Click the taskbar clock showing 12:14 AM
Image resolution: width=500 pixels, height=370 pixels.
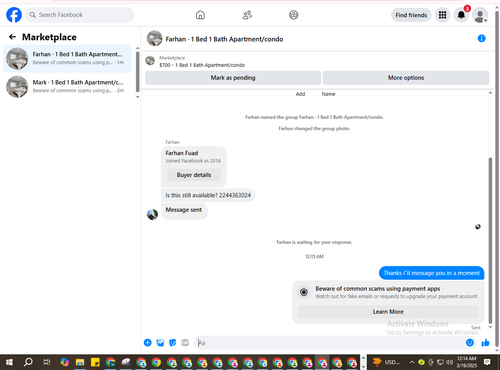(467, 362)
